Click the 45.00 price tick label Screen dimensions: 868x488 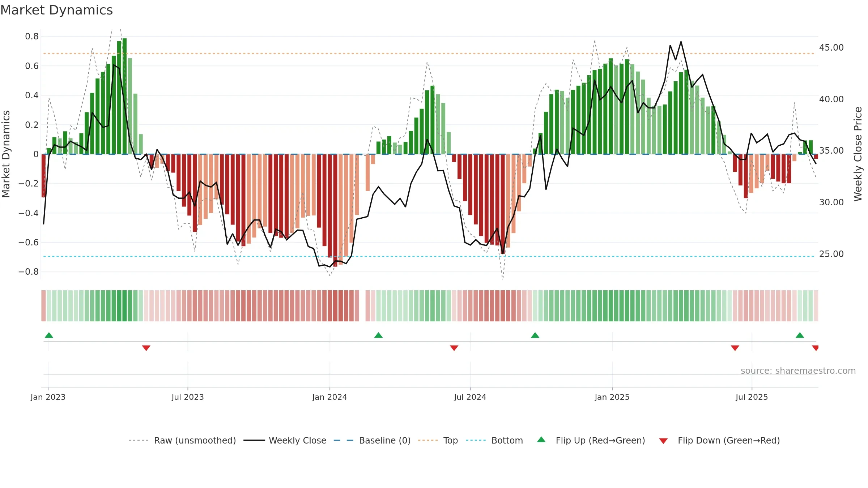click(x=831, y=48)
